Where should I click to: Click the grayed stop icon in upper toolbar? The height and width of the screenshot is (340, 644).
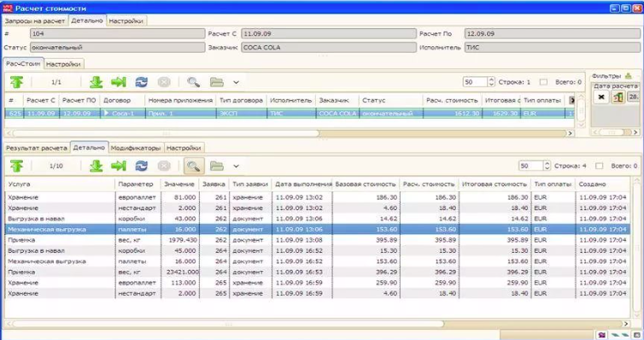(164, 82)
